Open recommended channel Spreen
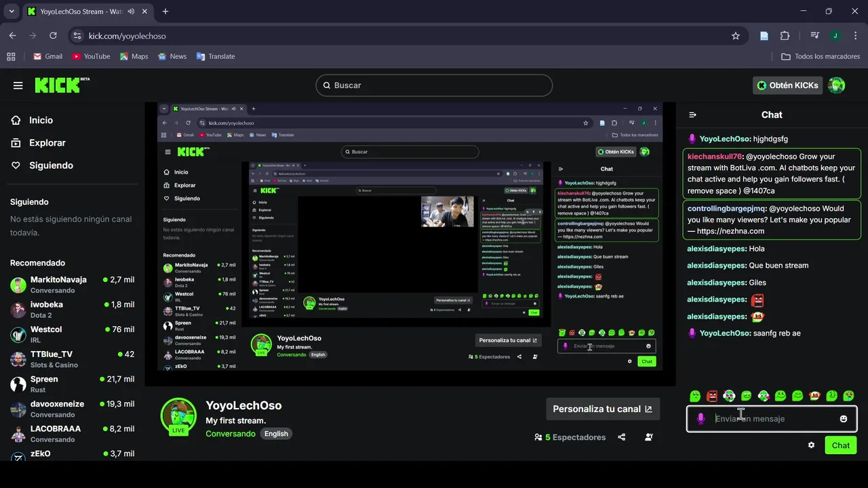Image resolution: width=868 pixels, height=488 pixels. coord(73,384)
